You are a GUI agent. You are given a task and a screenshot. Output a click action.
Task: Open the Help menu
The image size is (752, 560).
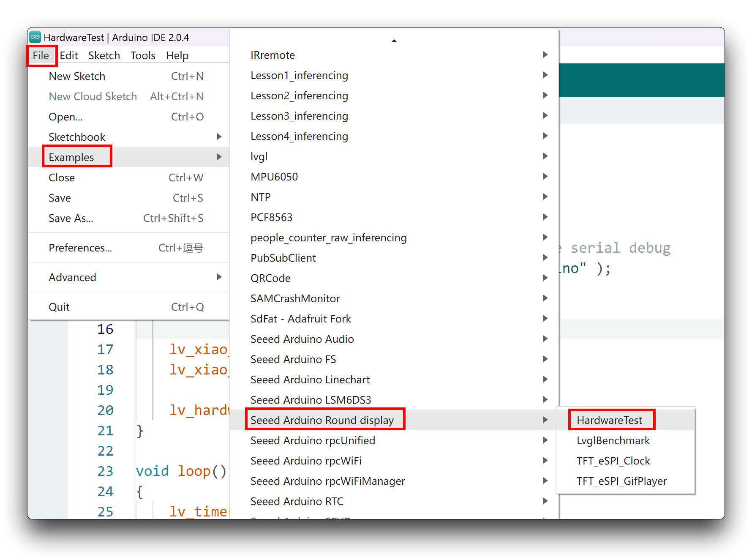coord(177,55)
